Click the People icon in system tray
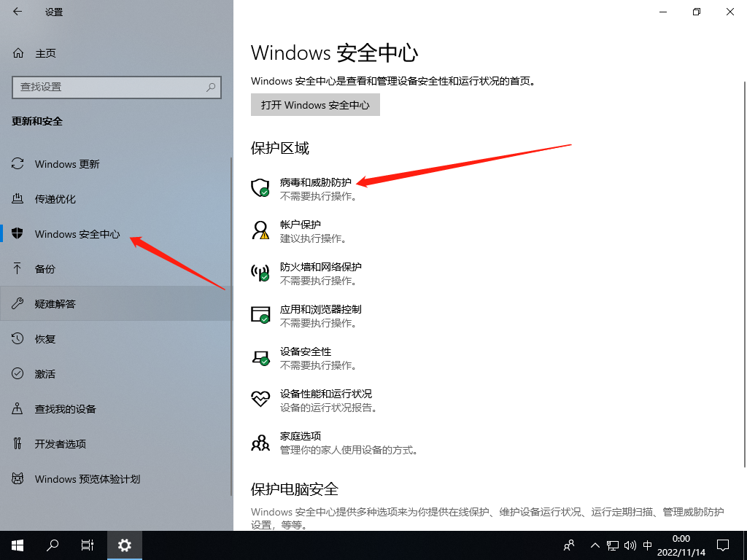 pos(569,545)
